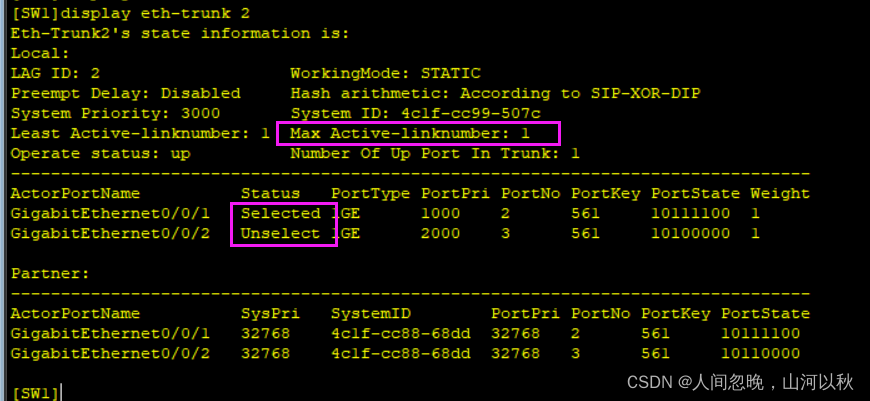Click the 'Preempt Delay: Disabled' text
870x401 pixels.
[x=126, y=93]
